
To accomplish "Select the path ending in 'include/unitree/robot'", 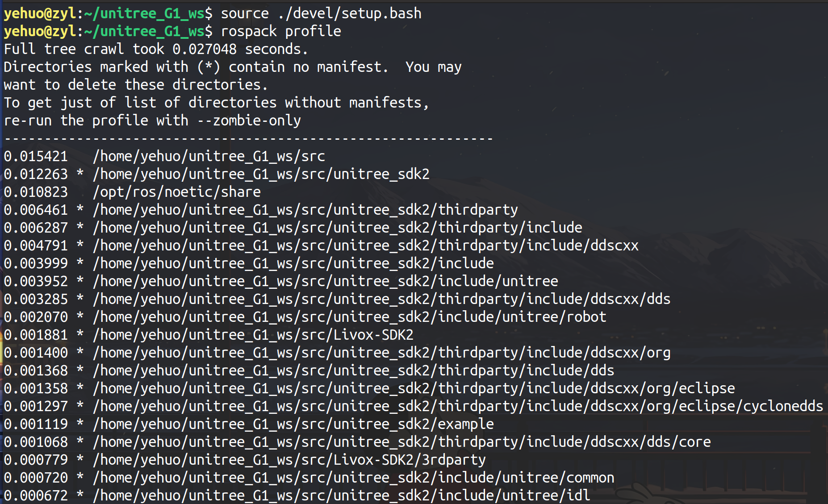I will [x=350, y=317].
